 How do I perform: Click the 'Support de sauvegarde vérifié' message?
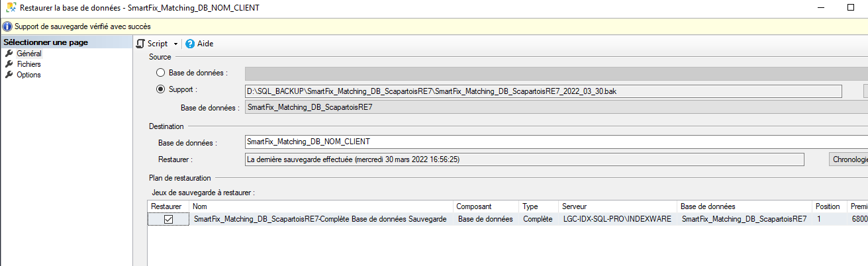point(83,27)
